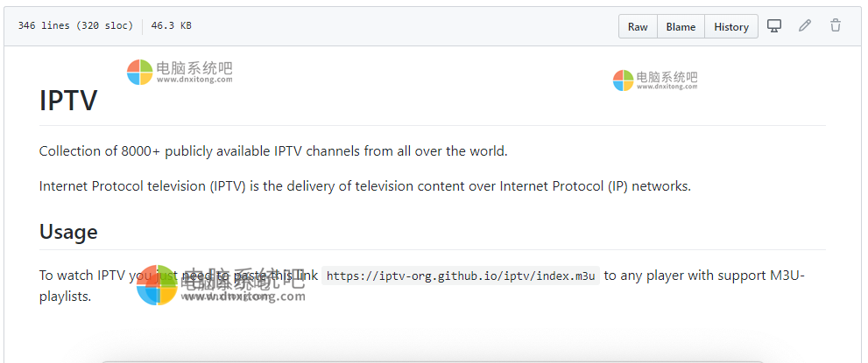The width and height of the screenshot is (868, 363).
Task: Click the small watermark logo near top right
Action: point(624,80)
